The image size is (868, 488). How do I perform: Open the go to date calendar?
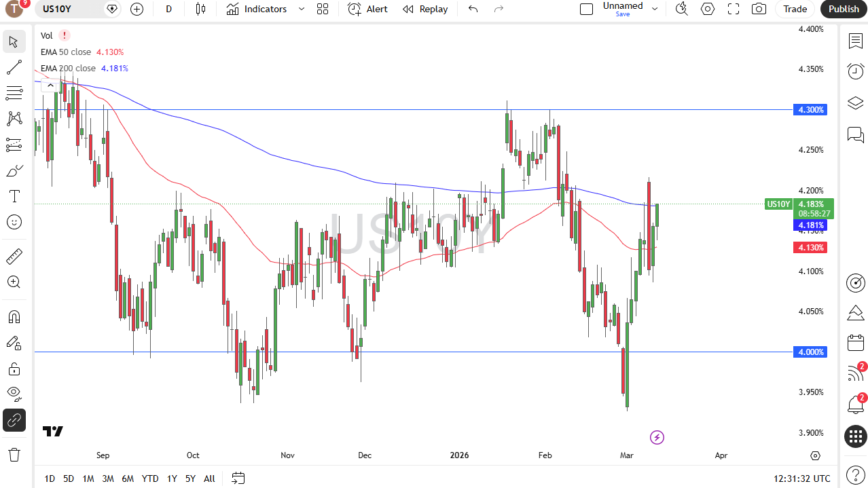coord(238,478)
